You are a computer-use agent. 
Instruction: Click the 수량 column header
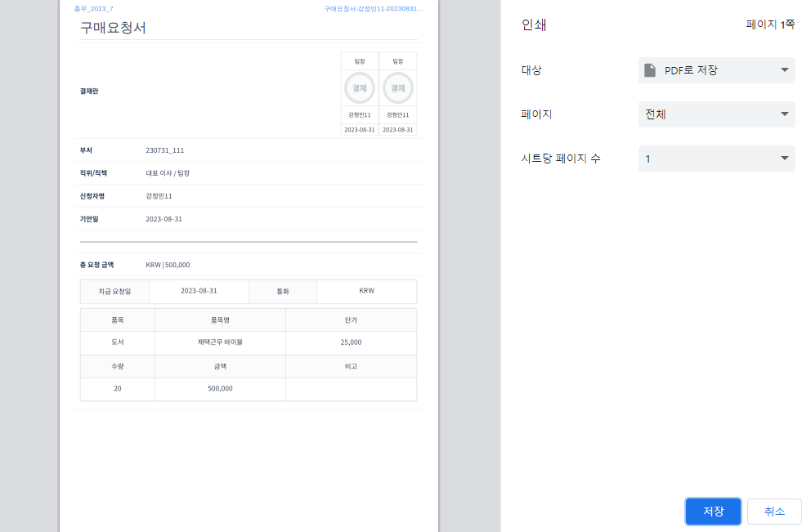pos(118,366)
